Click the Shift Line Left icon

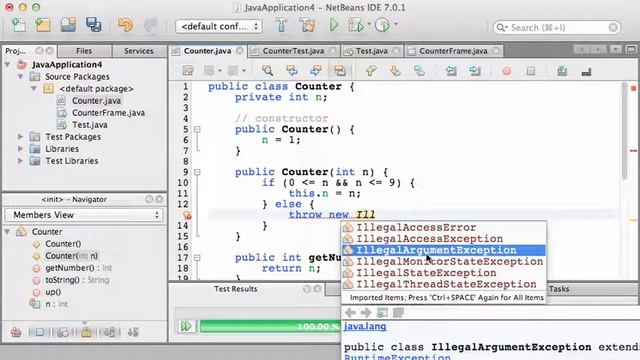451,71
